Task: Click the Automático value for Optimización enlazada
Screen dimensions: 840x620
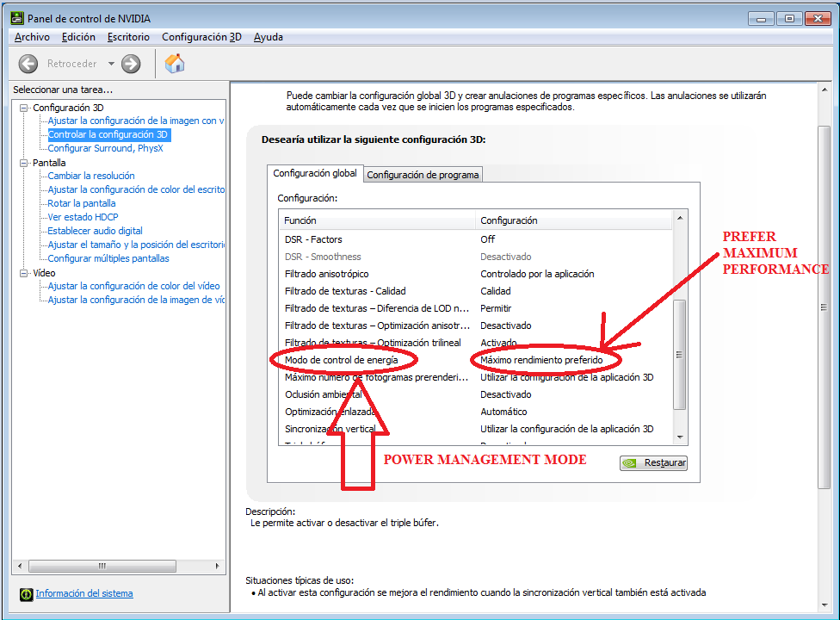Action: tap(503, 412)
